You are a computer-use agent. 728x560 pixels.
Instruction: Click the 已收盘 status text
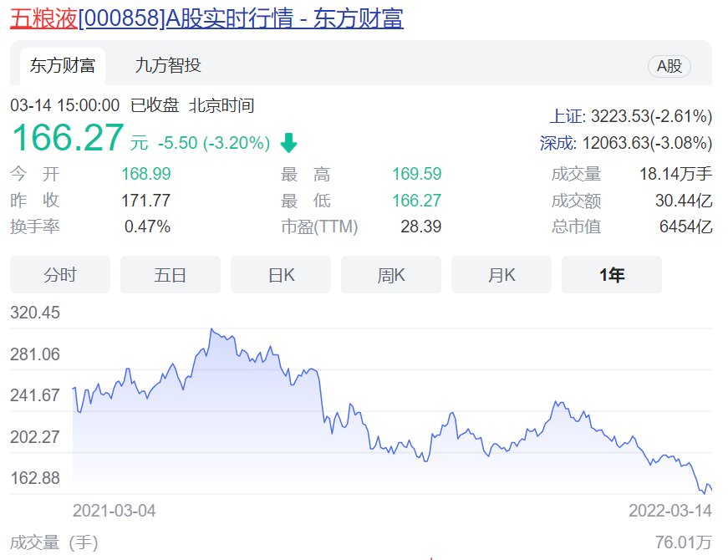(x=155, y=105)
